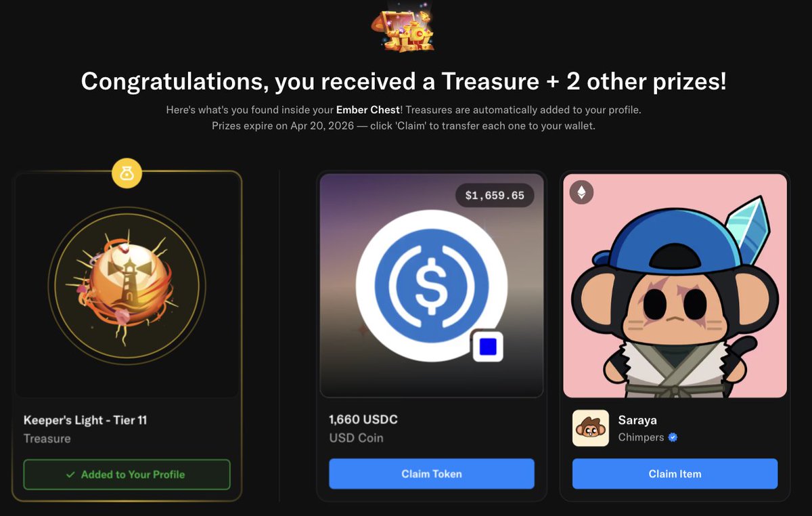Open the Saraya chimp NFT image
The height and width of the screenshot is (516, 812).
pyautogui.click(x=675, y=286)
